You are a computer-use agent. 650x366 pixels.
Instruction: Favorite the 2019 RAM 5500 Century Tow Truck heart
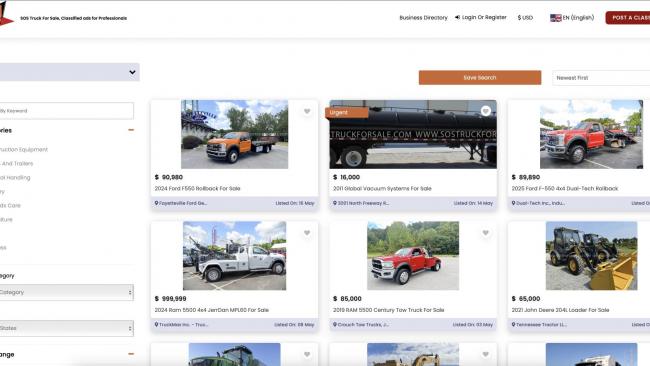(x=485, y=233)
